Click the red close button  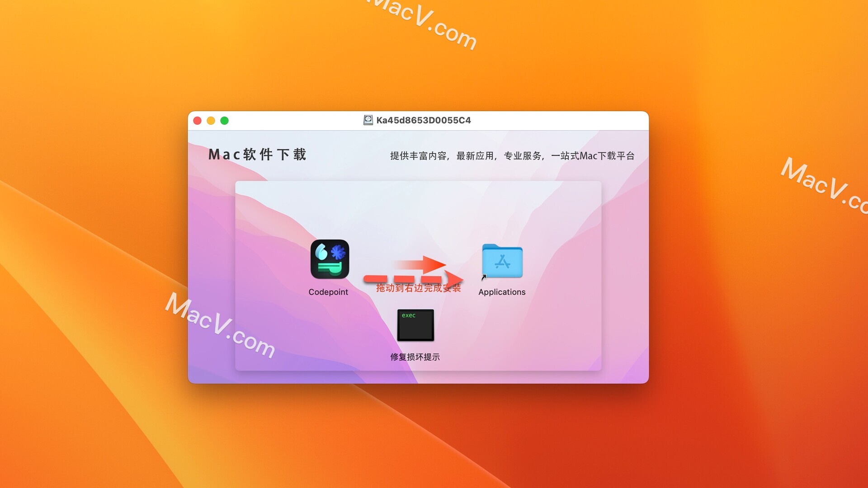[x=199, y=119]
